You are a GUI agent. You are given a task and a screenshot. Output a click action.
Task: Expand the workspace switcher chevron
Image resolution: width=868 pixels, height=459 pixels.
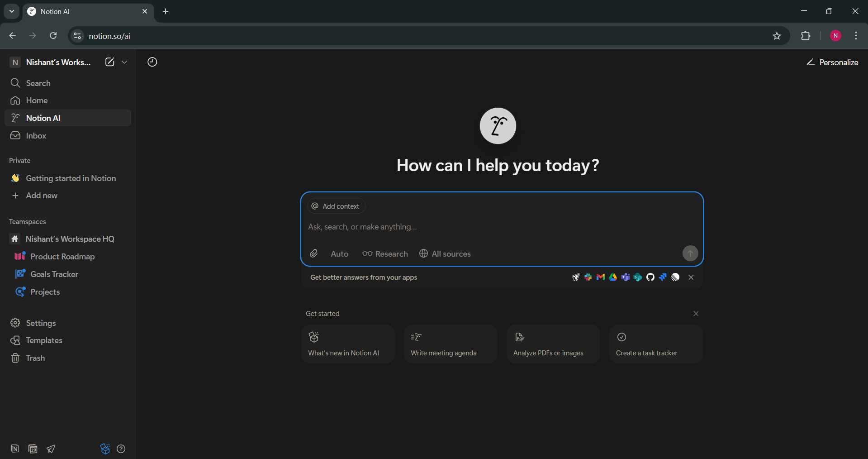pos(125,62)
